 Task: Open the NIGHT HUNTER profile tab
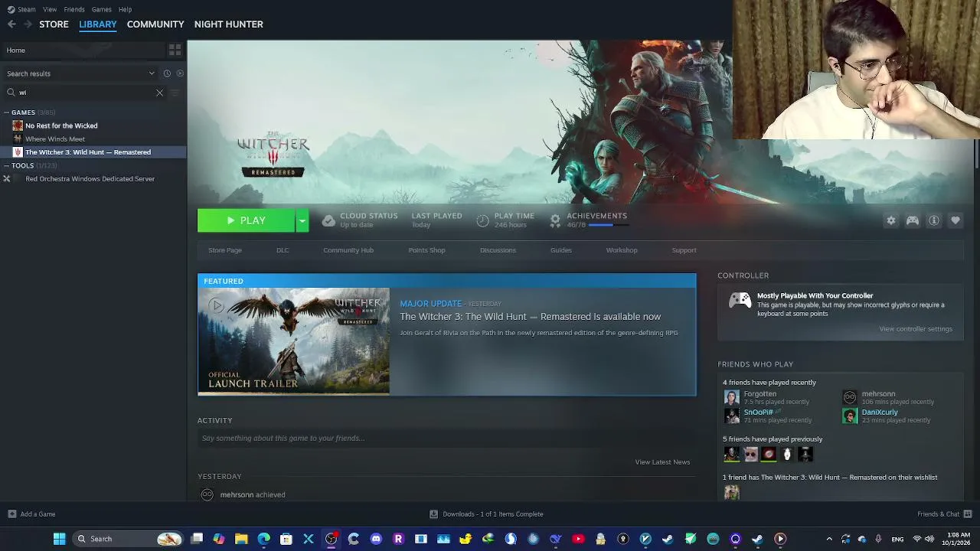coord(229,24)
